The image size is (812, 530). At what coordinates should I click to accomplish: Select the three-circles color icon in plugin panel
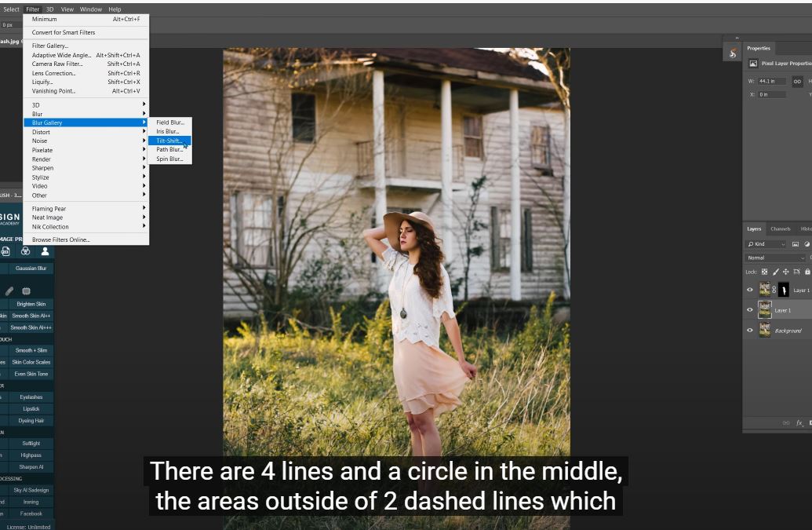coord(25,251)
